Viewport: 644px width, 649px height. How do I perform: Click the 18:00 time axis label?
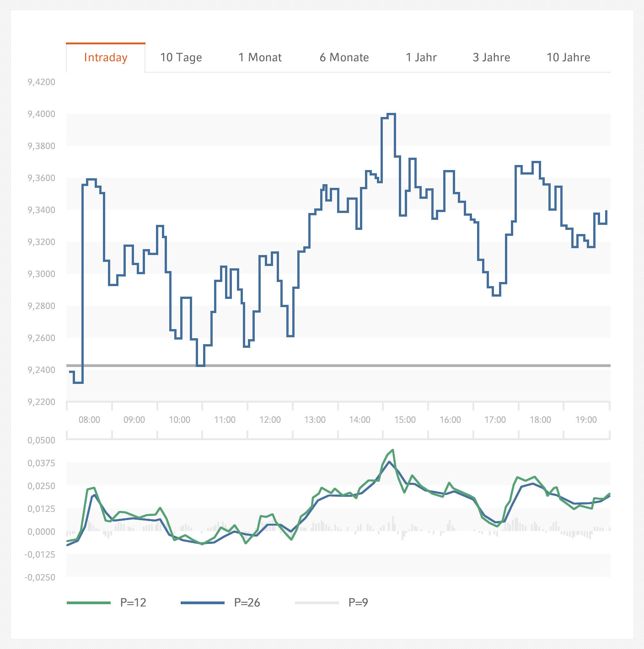(540, 420)
